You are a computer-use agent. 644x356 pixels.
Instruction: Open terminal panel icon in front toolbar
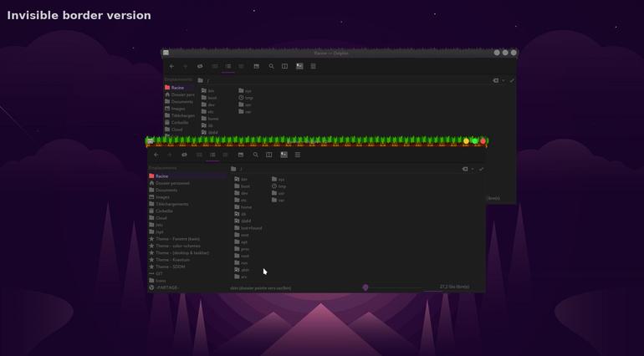click(x=241, y=155)
